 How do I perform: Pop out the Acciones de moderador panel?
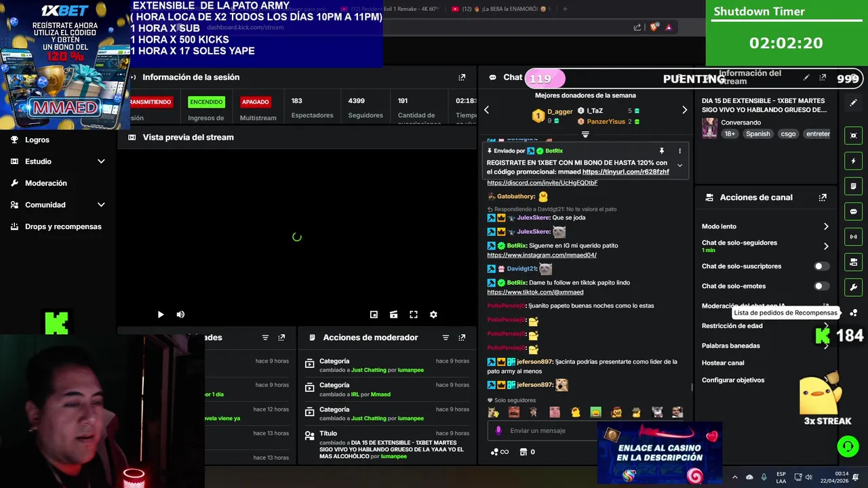pos(462,338)
